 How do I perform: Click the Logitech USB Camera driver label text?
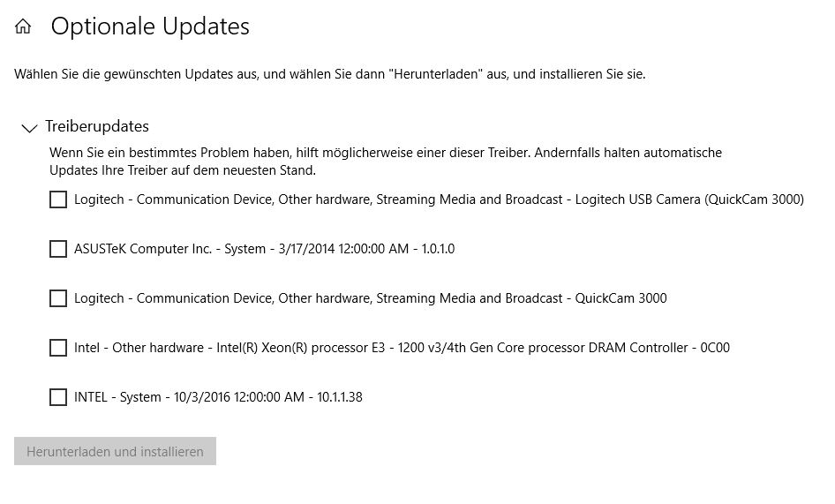439,199
